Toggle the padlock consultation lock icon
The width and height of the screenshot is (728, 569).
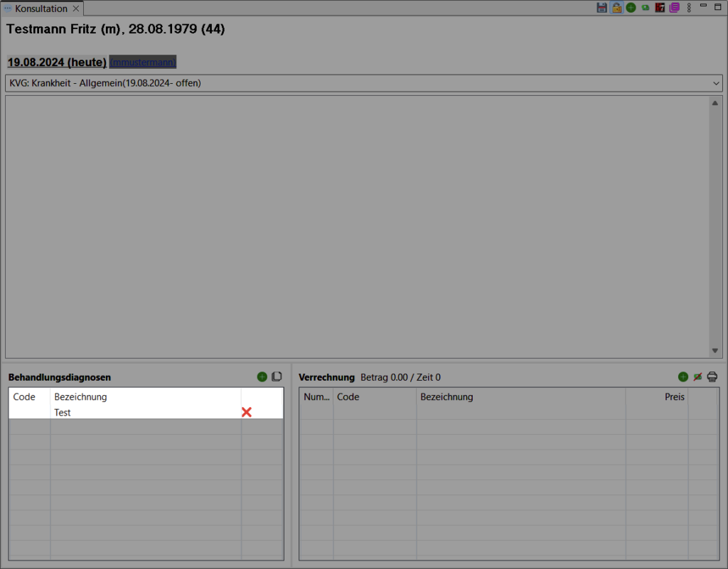pos(616,8)
